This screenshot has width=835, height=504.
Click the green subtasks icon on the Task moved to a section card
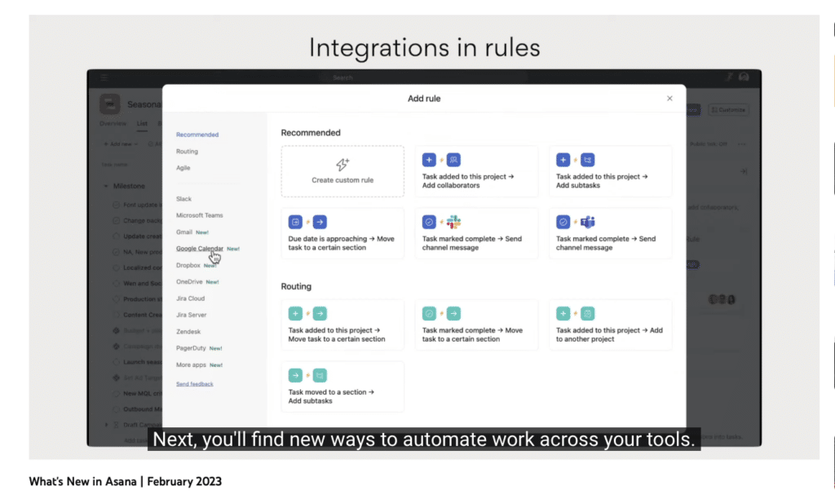point(320,376)
